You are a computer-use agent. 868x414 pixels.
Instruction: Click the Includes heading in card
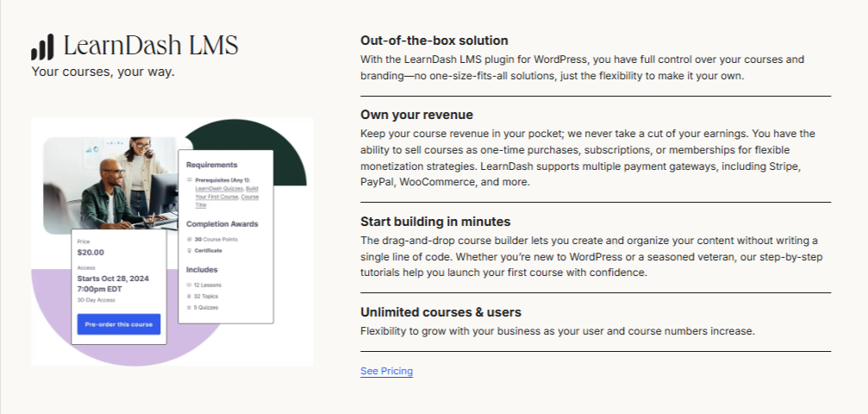click(x=202, y=269)
